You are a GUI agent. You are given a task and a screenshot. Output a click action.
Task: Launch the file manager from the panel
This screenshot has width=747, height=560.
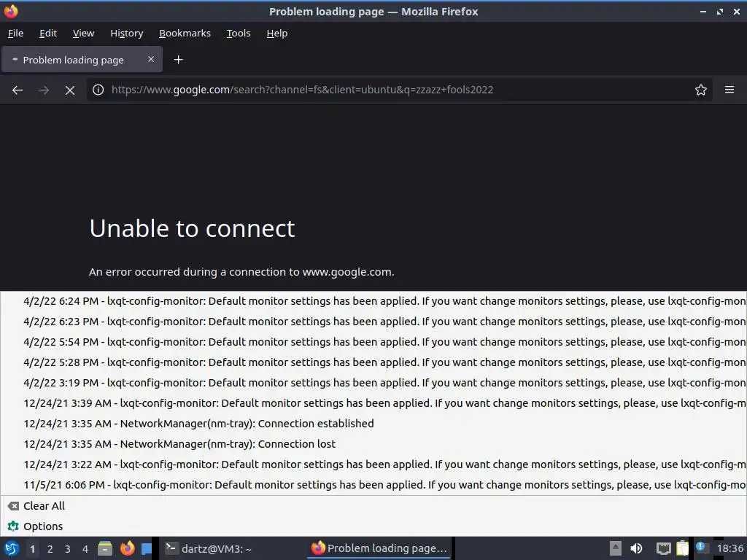pyautogui.click(x=105, y=548)
